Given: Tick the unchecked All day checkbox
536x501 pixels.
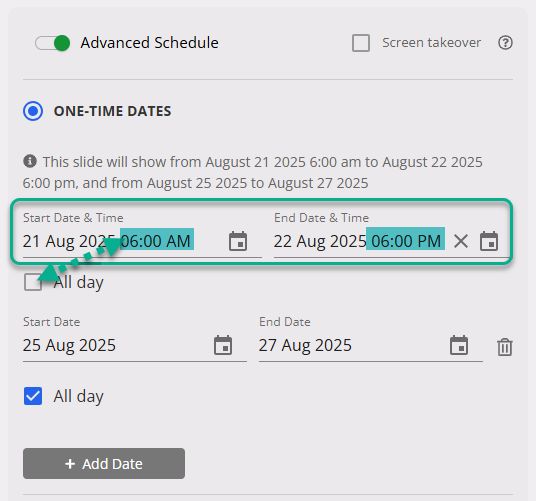Looking at the screenshot, I should (x=33, y=282).
